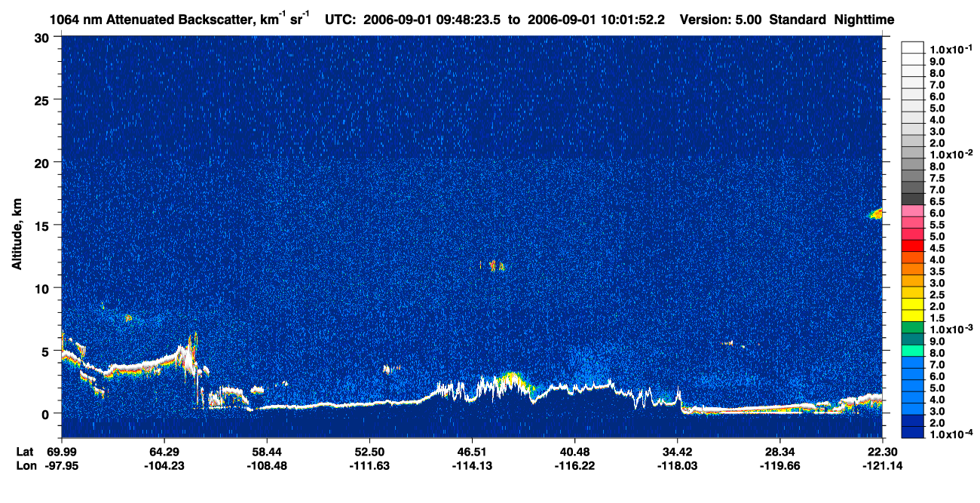This screenshot has height=503, width=980.
Task: Click the colorbar label "7.5"
Action: tap(937, 178)
